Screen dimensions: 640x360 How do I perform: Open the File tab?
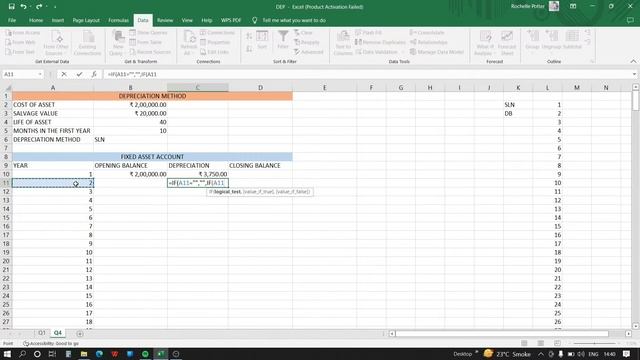click(x=12, y=20)
